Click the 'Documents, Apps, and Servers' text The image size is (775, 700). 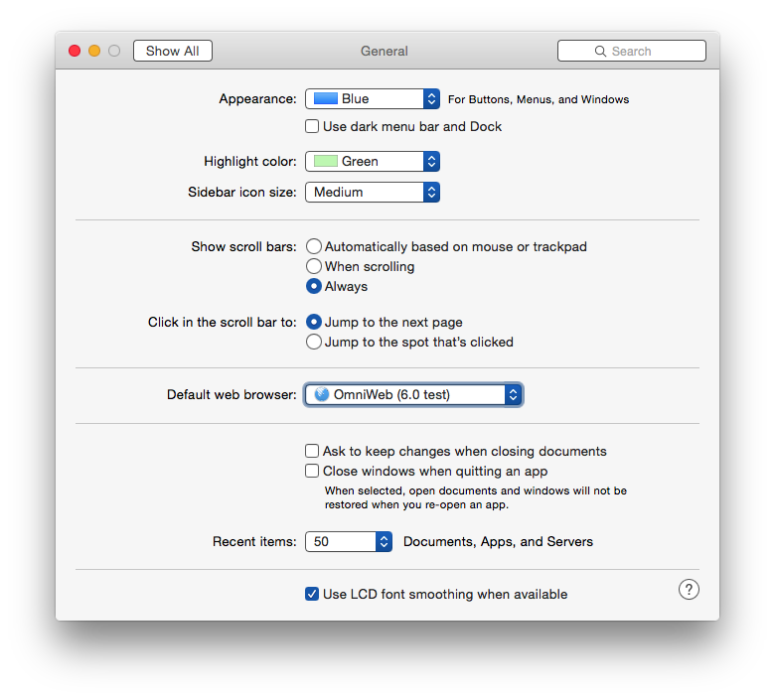click(498, 541)
